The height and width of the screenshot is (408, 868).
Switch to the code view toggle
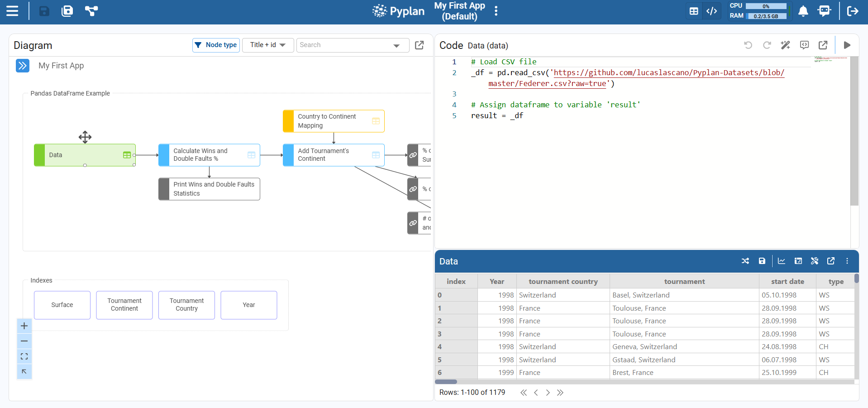(x=711, y=11)
